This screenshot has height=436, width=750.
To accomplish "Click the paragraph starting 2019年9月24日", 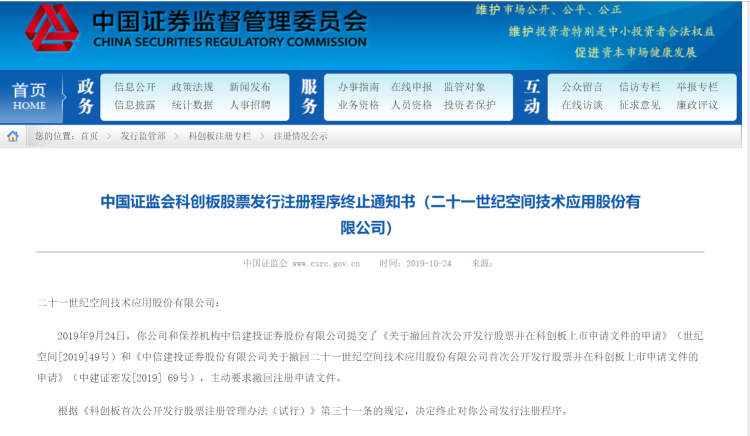I will pyautogui.click(x=370, y=357).
